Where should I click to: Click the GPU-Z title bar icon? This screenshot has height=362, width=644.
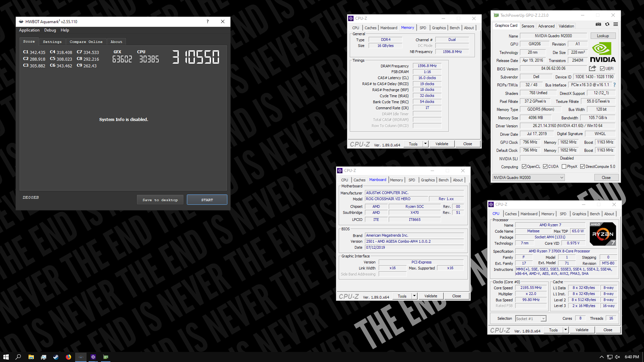[x=496, y=15]
